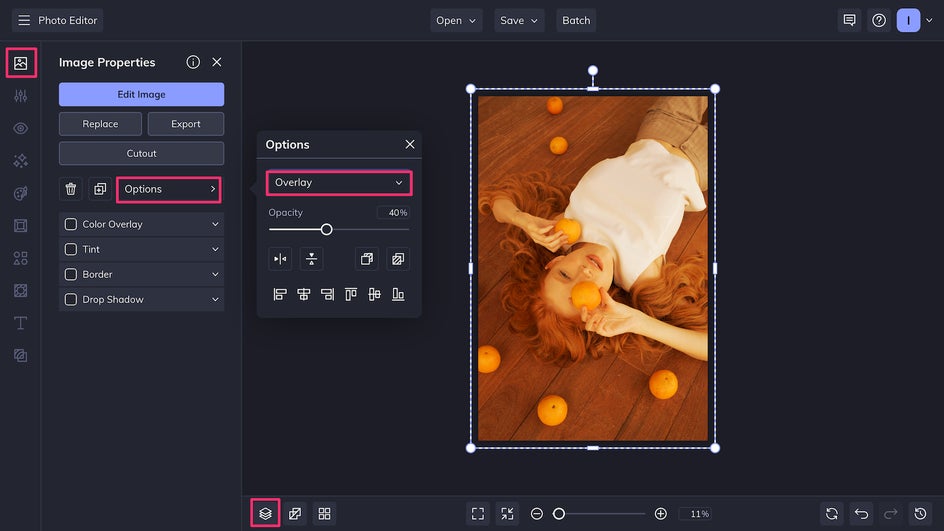Click the Batch menu item
Viewport: 944px width, 531px height.
pos(576,20)
